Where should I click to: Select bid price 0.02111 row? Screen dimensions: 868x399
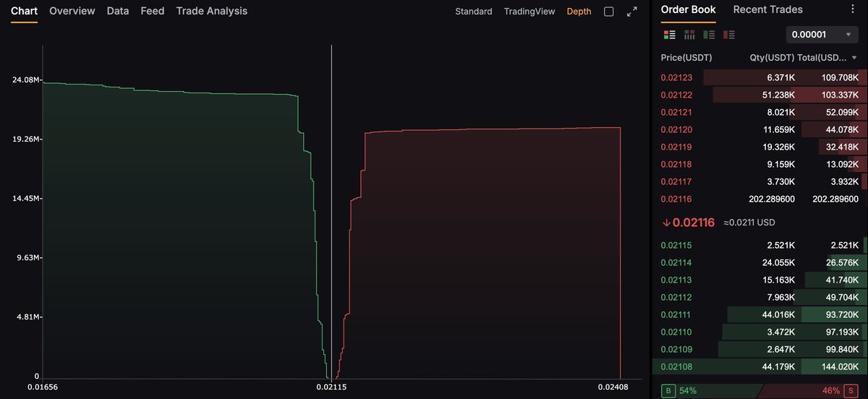[760, 314]
